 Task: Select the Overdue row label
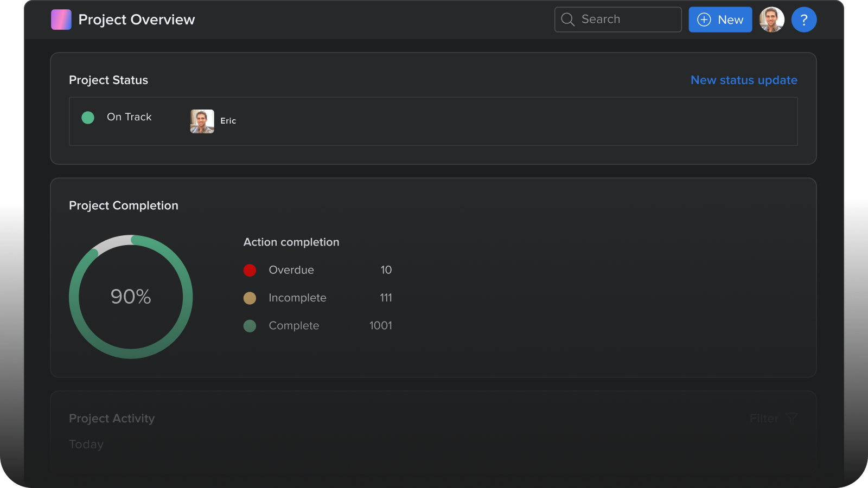291,270
